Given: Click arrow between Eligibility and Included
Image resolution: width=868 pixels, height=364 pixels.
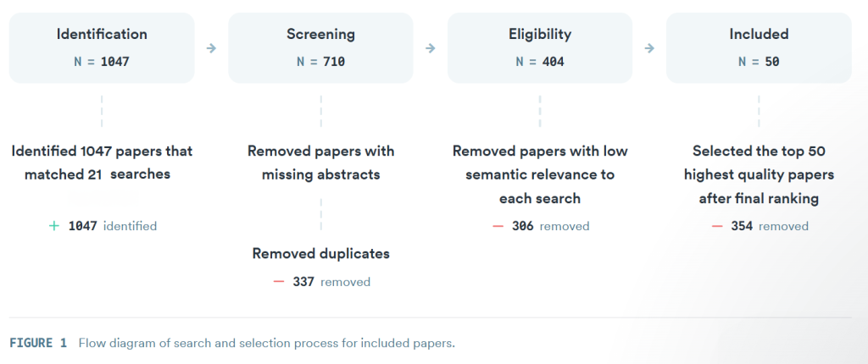Looking at the screenshot, I should pyautogui.click(x=649, y=48).
